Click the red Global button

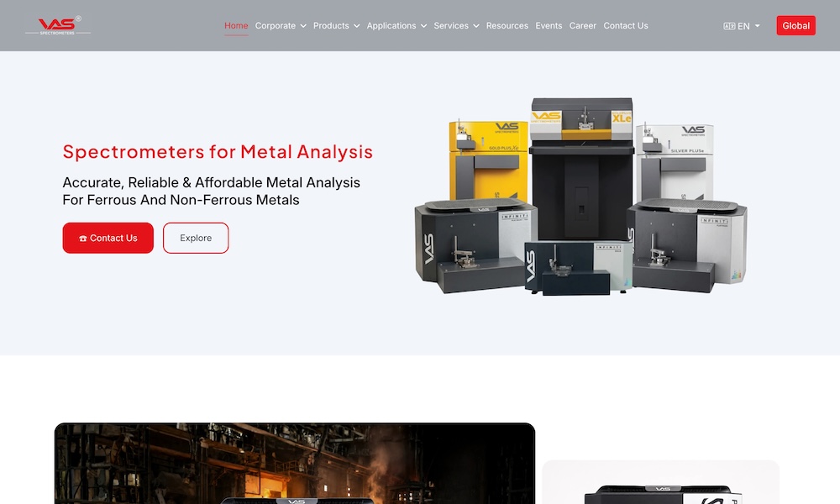795,26
